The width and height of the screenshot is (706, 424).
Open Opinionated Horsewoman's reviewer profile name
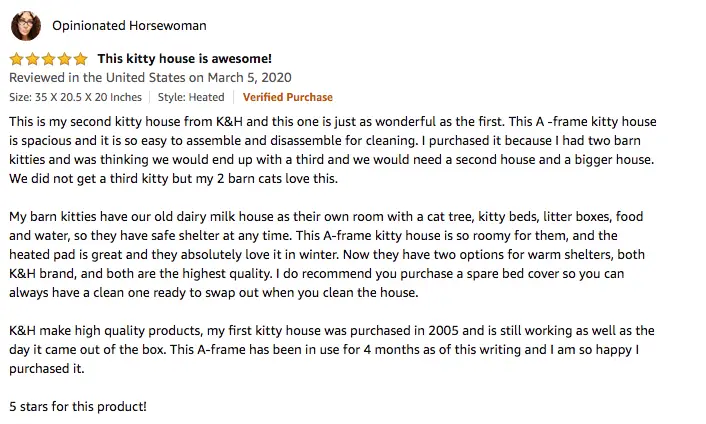tap(129, 26)
